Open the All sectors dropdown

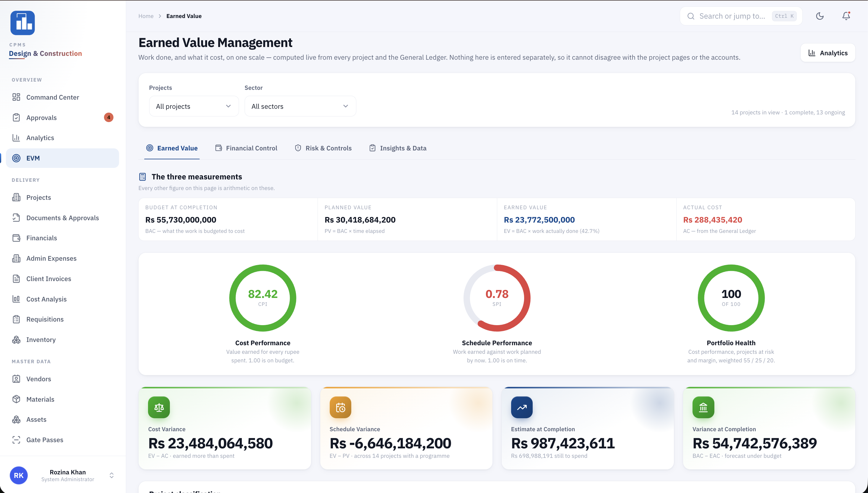click(x=300, y=106)
